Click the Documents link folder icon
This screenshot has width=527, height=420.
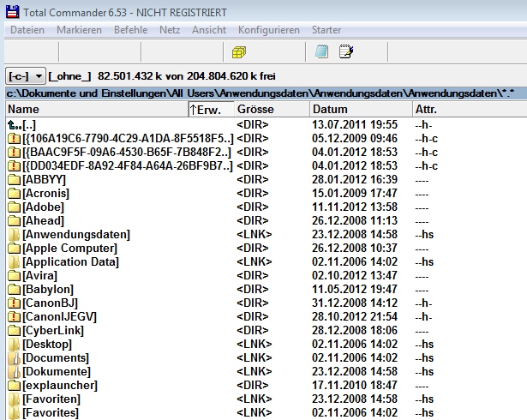tap(14, 358)
